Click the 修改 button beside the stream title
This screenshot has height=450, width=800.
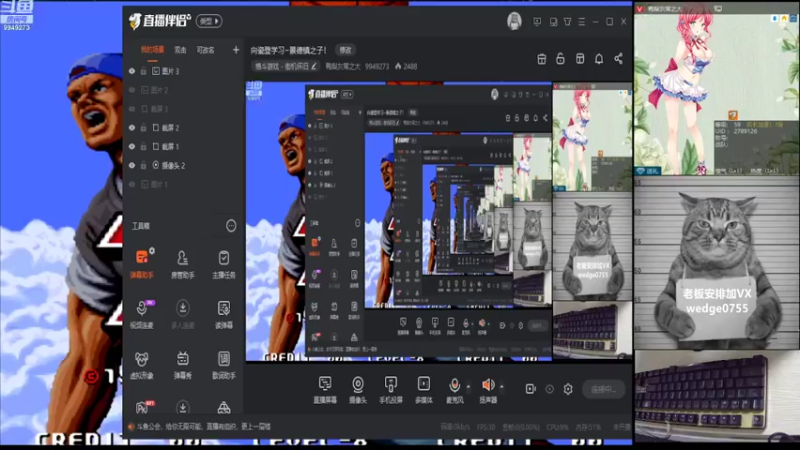tap(345, 50)
